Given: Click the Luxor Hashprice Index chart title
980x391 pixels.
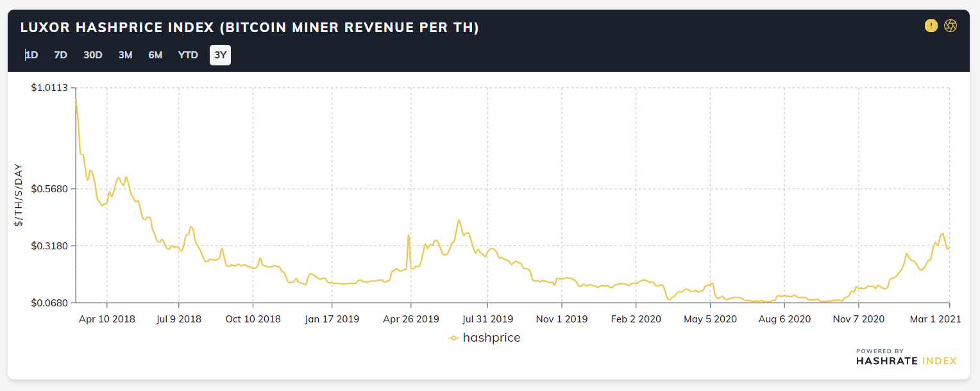Looking at the screenshot, I should pyautogui.click(x=249, y=28).
